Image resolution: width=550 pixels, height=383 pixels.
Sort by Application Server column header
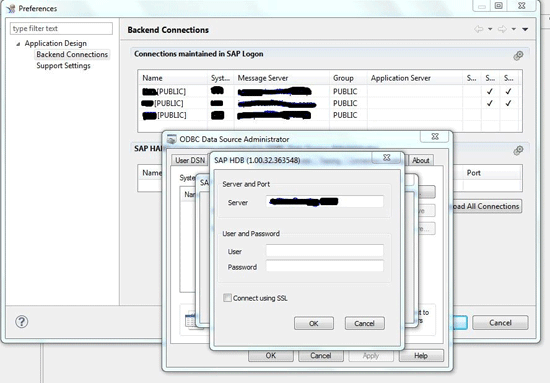click(415, 78)
